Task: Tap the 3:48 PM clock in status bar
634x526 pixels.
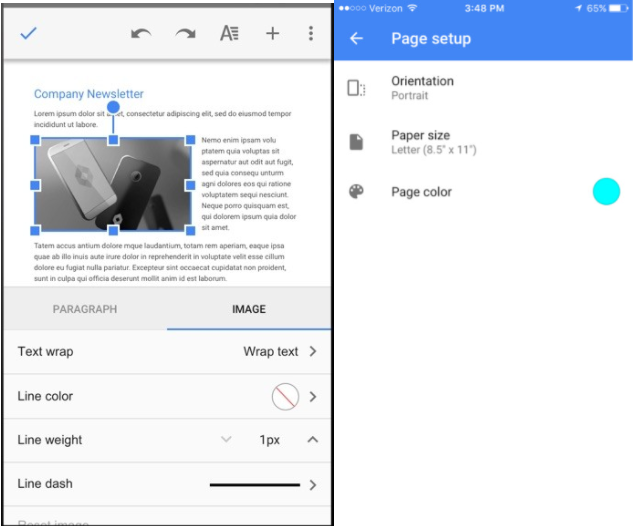Action: (x=484, y=8)
